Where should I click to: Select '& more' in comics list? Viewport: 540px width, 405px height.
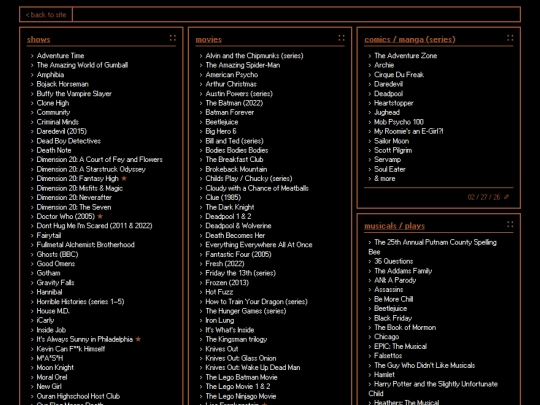[x=384, y=178]
